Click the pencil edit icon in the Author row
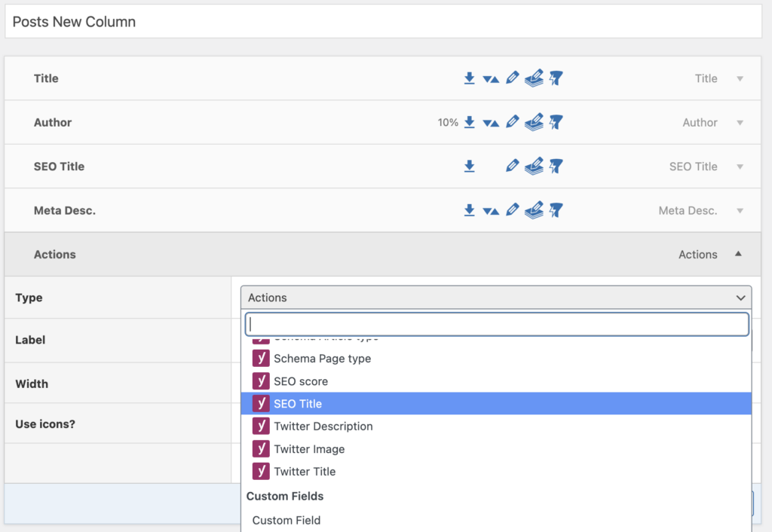The height and width of the screenshot is (532, 772). 513,122
